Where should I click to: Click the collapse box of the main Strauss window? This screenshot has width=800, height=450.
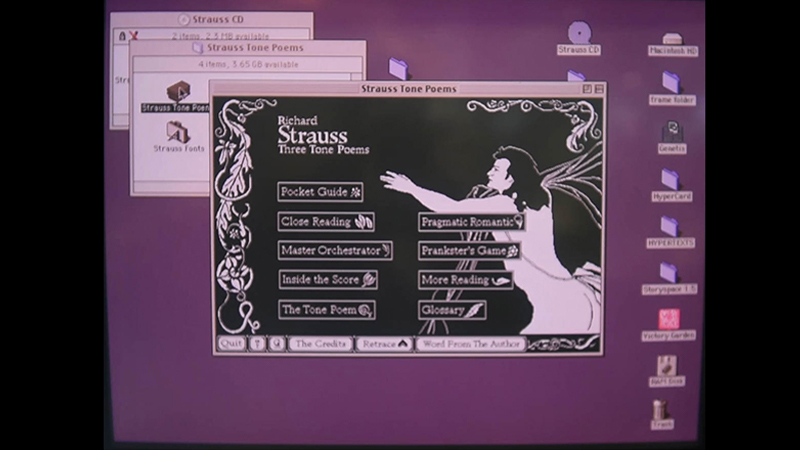(x=599, y=89)
